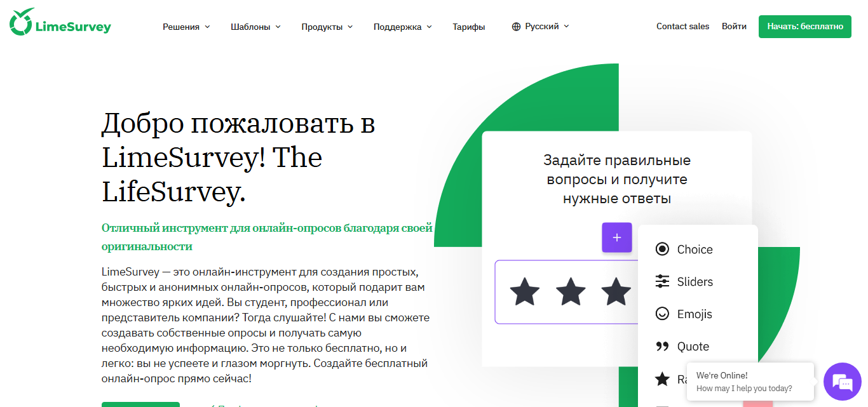Open the purple live chat bubble
Screen dimensions: 868x407
[842, 382]
